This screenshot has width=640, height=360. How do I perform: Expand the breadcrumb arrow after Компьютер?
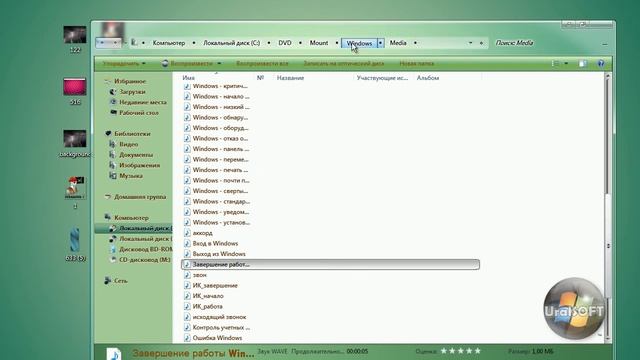pyautogui.click(x=194, y=43)
